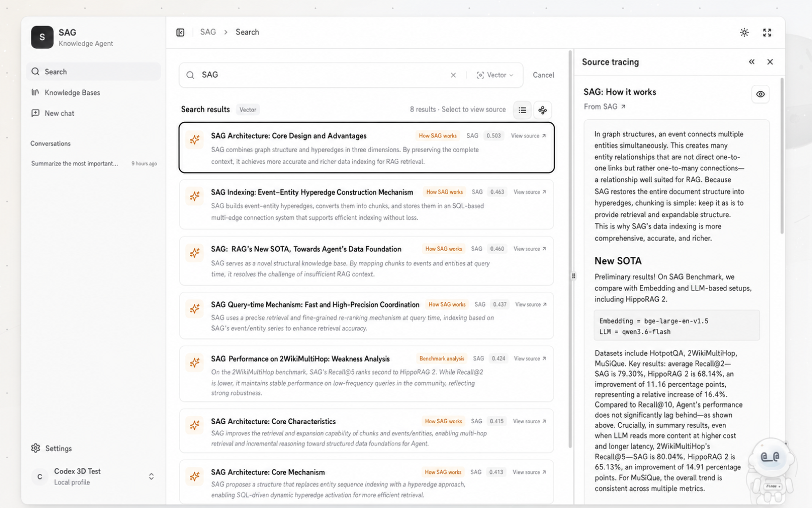Click the search magnifier icon in the input
The image size is (812, 508).
click(190, 75)
